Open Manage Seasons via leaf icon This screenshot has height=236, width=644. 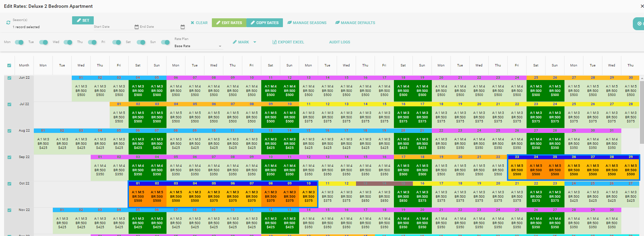(289, 23)
